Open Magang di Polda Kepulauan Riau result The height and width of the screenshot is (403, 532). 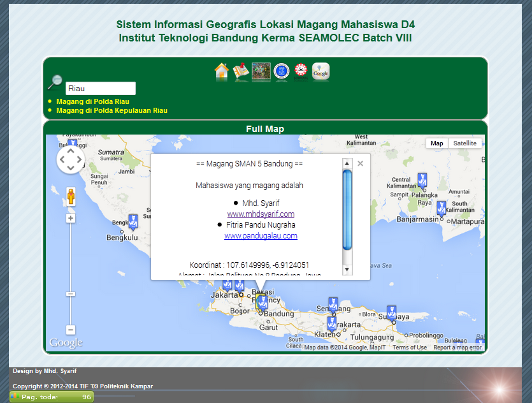pyautogui.click(x=111, y=110)
